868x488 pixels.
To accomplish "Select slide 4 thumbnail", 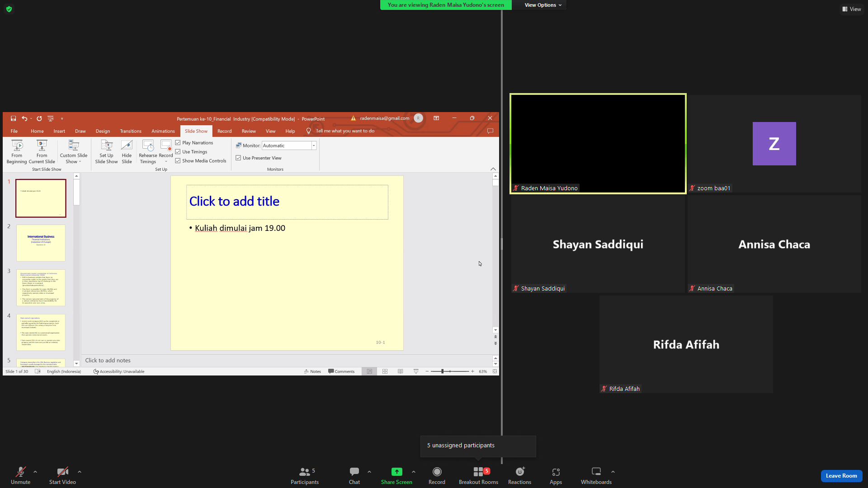I will [x=41, y=333].
